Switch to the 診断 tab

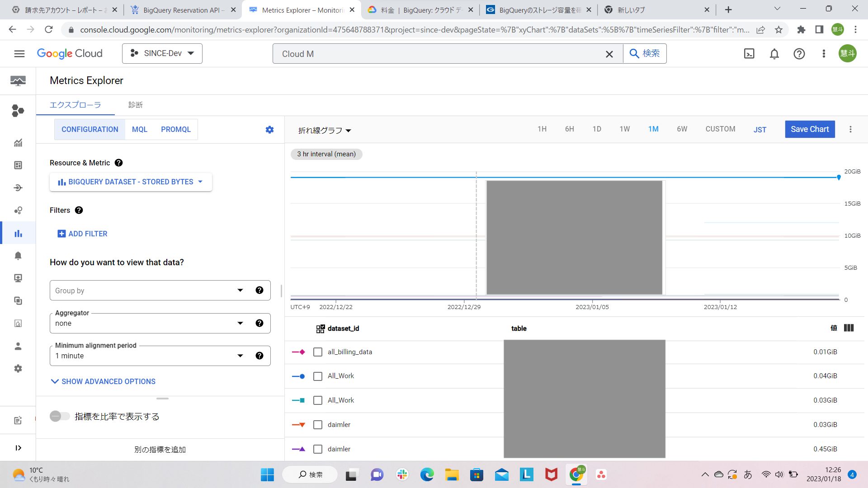coord(136,105)
